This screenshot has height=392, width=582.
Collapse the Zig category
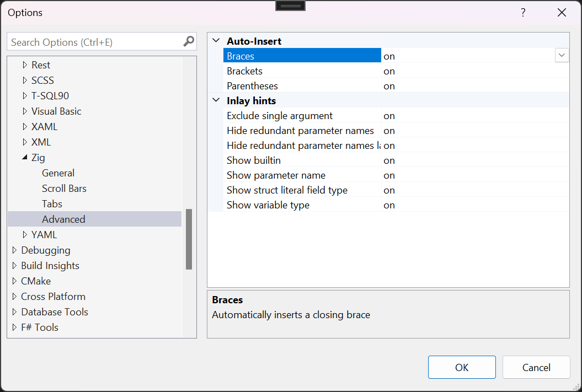[25, 157]
